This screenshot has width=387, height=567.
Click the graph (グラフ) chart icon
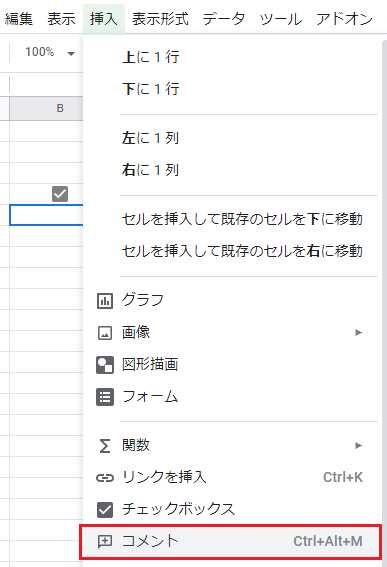(x=105, y=300)
